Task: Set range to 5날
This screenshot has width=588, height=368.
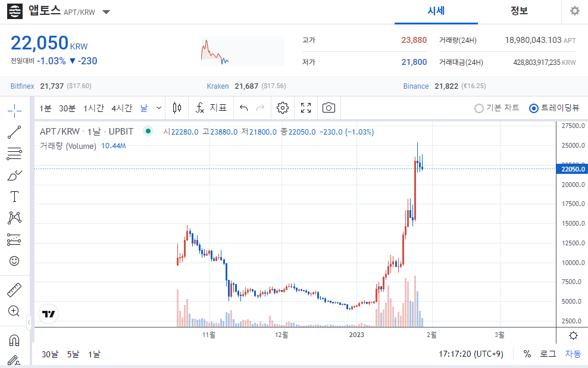Action: click(73, 354)
